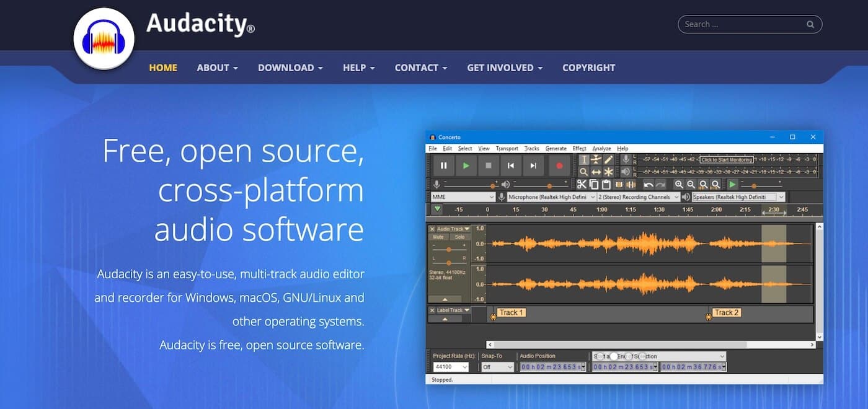Screen dimensions: 868x409
Task: Cut audio with the scissors icon
Action: [581, 184]
